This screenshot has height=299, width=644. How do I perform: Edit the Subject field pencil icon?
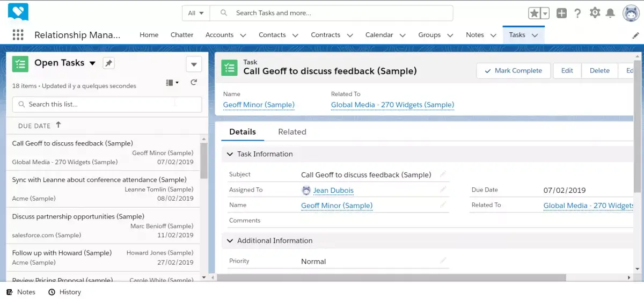click(x=443, y=174)
